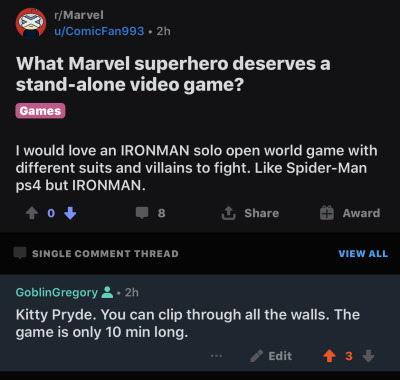Downvote the Marvel superhero post
400x380 pixels.
70,213
